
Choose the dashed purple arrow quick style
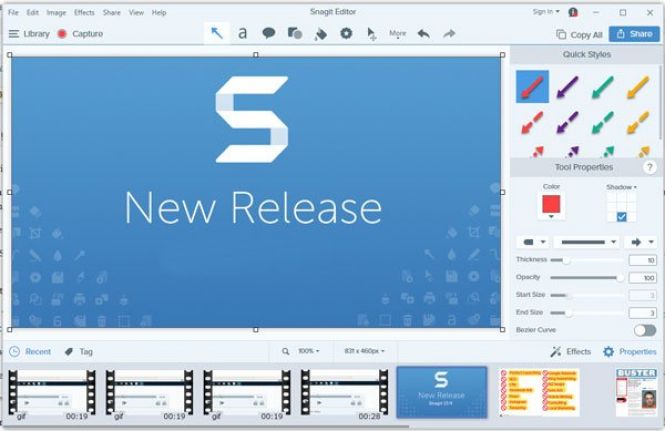pos(567,123)
